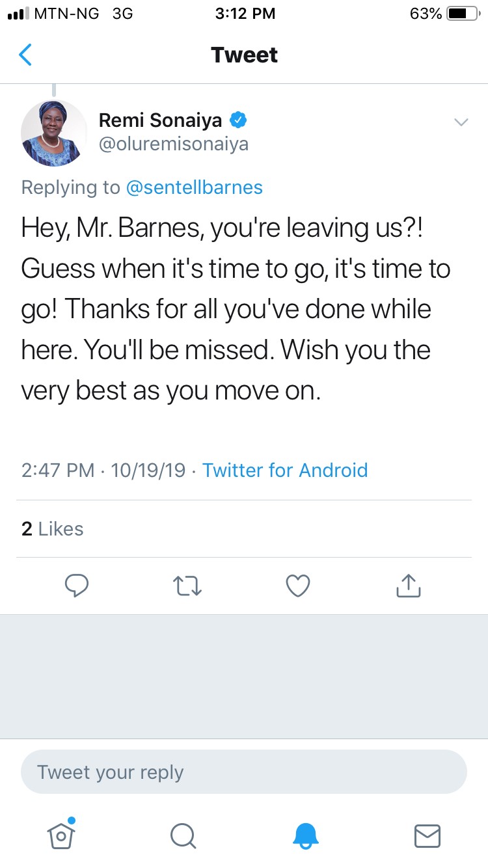View the 2 Likes list
This screenshot has width=488, height=868.
click(x=52, y=529)
